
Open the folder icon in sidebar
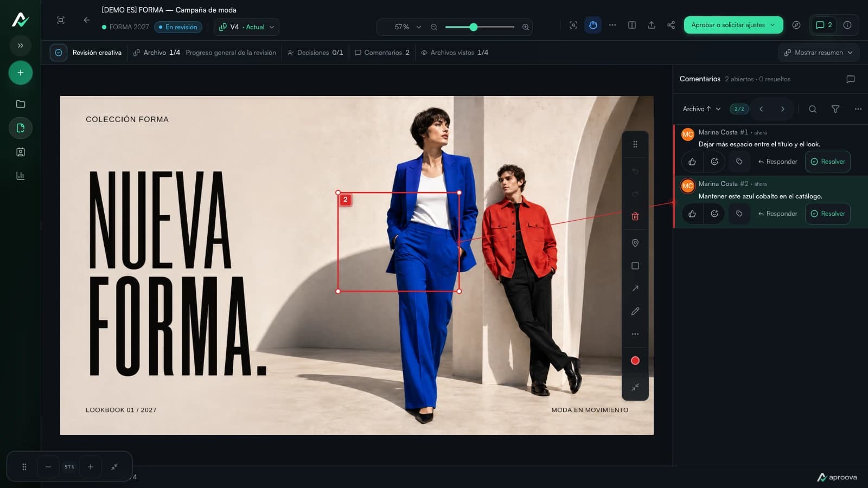click(21, 104)
